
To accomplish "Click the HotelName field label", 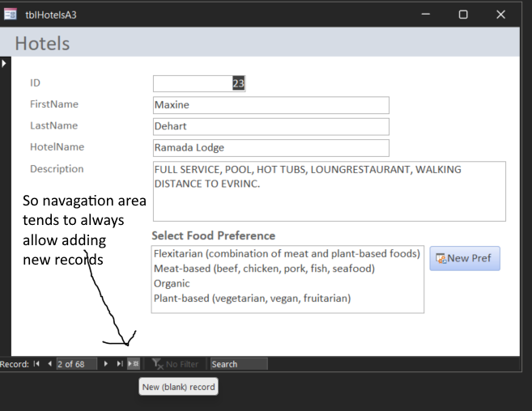I will pyautogui.click(x=57, y=146).
